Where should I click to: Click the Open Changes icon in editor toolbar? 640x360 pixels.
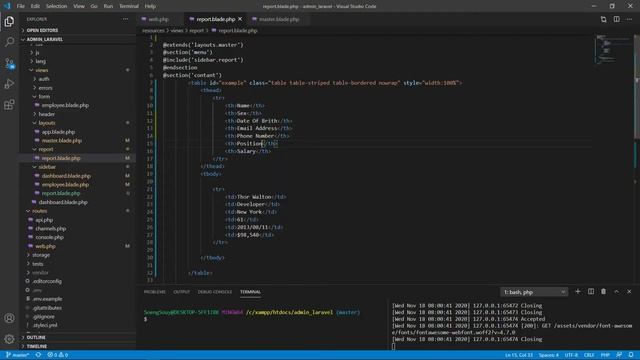click(x=603, y=19)
